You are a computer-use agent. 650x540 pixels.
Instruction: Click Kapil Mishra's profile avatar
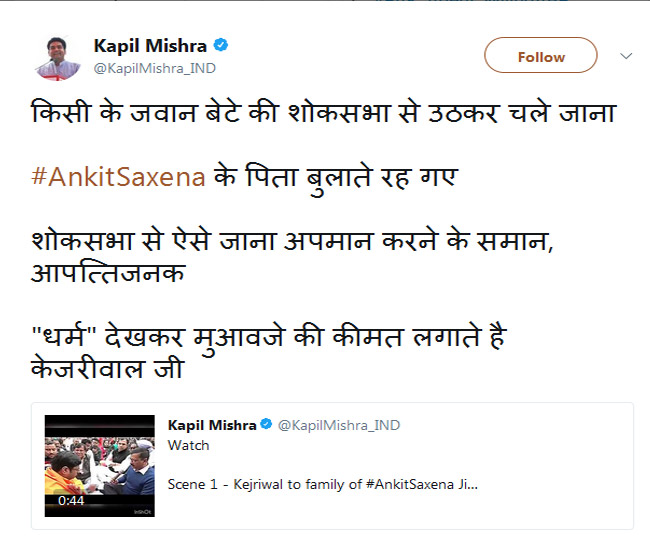coord(57,57)
